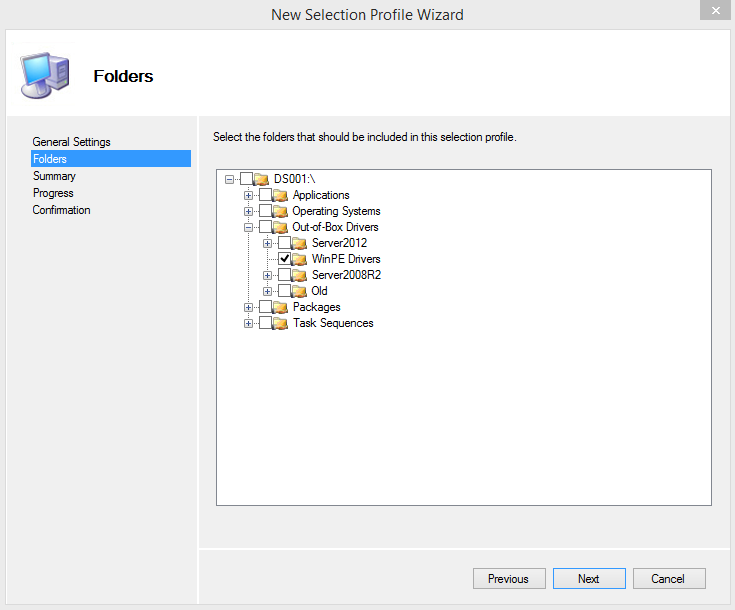Select the Old folder label in the tree
This screenshot has height=610, width=735.
coord(319,291)
